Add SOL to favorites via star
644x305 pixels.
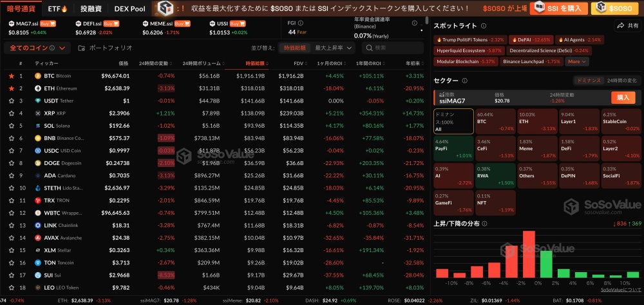click(x=12, y=126)
